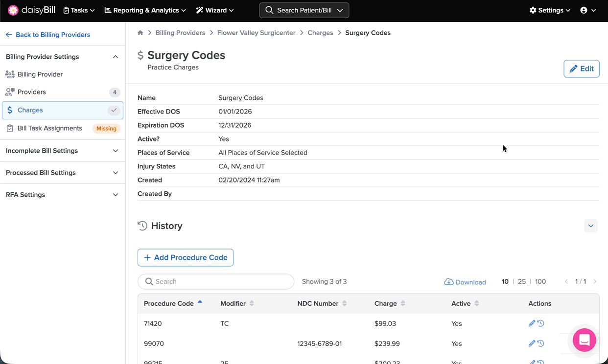Click the procedure code Search field

[x=216, y=281]
